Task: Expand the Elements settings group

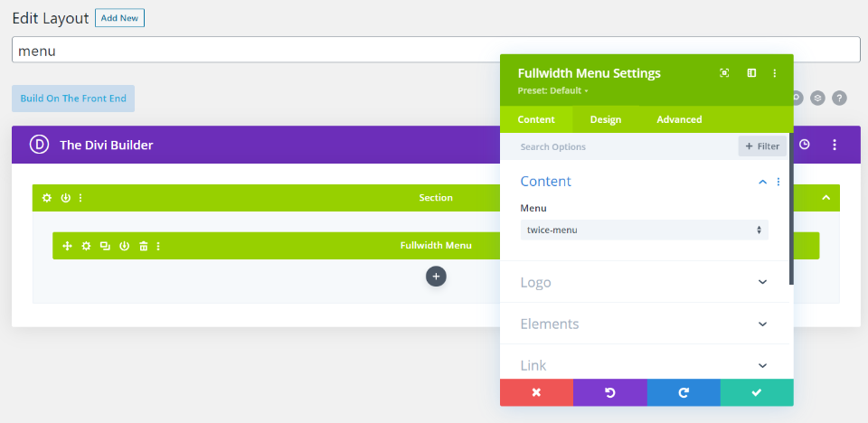Action: 644,324
